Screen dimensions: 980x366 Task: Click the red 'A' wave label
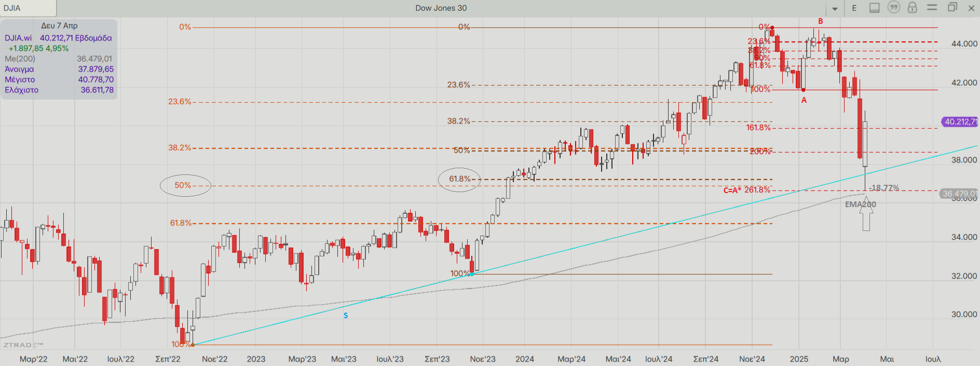[804, 100]
